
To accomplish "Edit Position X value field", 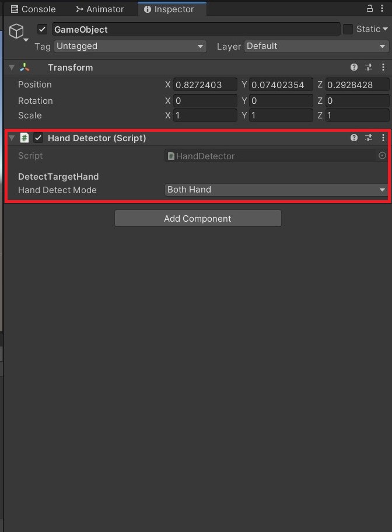I will (x=205, y=85).
